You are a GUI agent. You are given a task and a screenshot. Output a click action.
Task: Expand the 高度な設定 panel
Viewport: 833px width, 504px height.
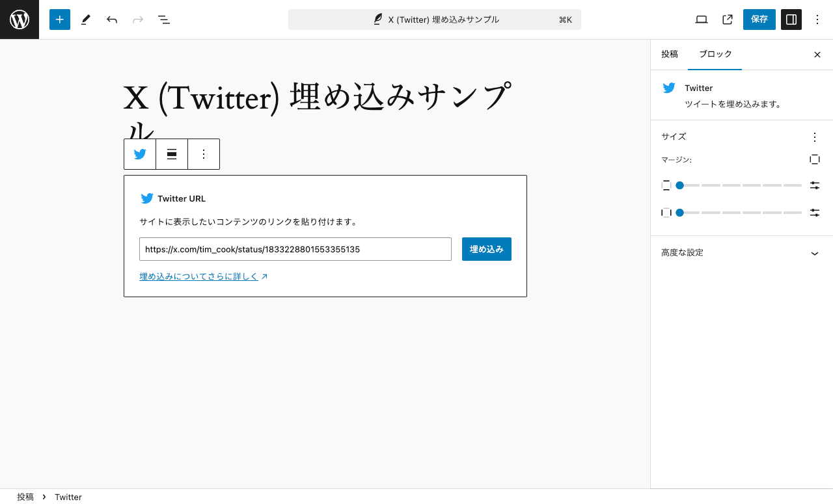tap(741, 253)
